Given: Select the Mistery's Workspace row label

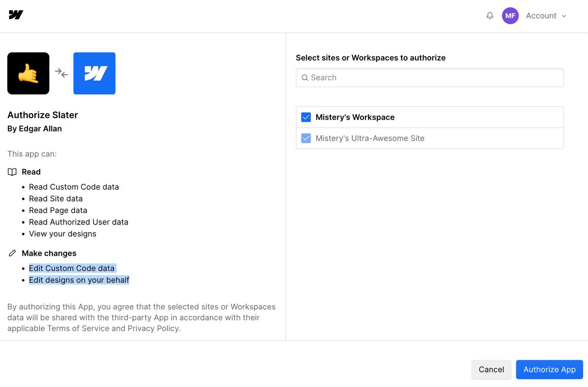Looking at the screenshot, I should pyautogui.click(x=355, y=117).
